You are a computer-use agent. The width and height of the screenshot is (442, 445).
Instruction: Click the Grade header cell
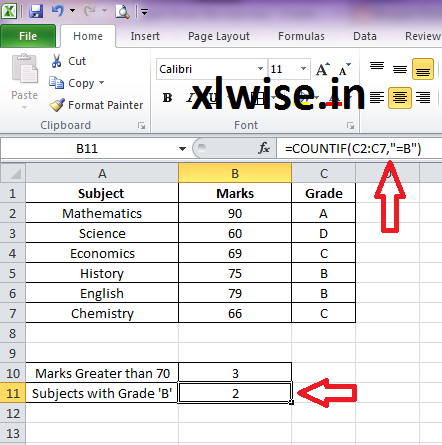pyautogui.click(x=324, y=193)
